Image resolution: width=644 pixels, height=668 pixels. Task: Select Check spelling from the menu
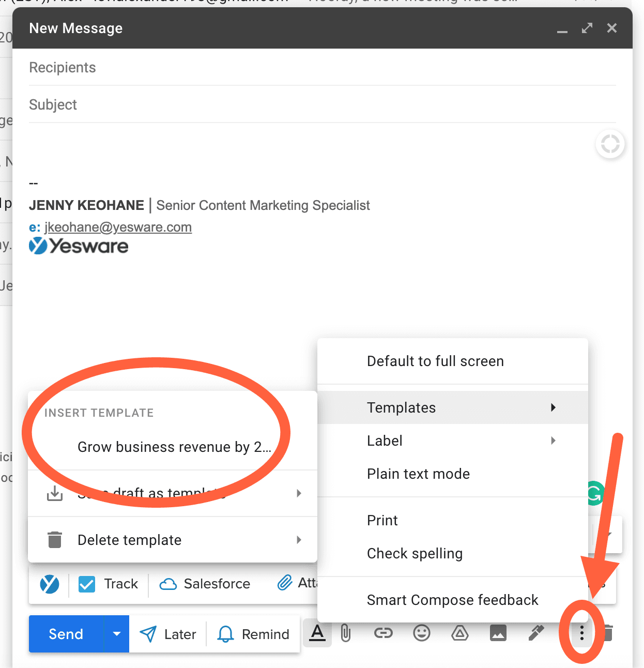[x=415, y=553]
